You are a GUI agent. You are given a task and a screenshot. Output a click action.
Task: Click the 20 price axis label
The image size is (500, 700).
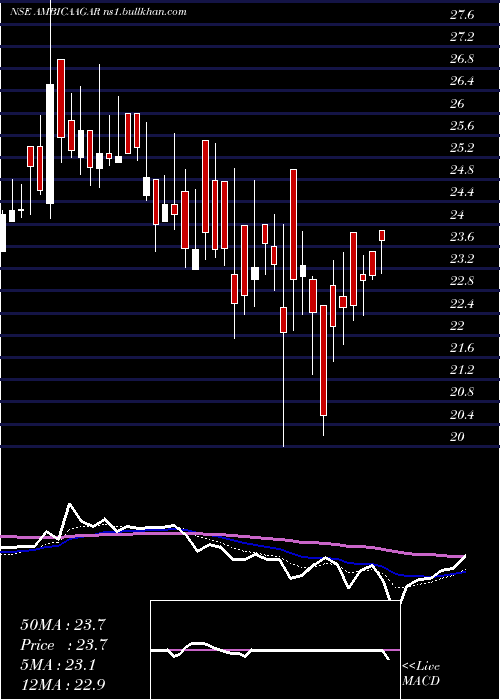pyautogui.click(x=458, y=437)
